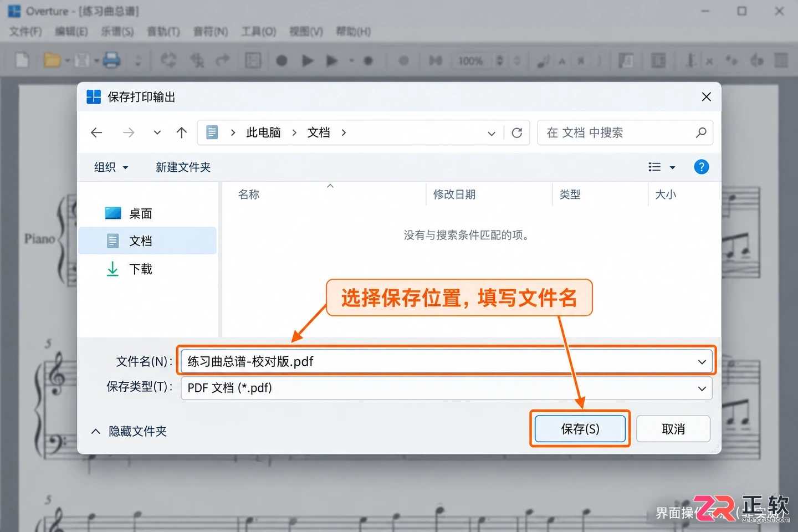The image size is (798, 532).
Task: Go back with the dialog's left arrow
Action: point(96,132)
